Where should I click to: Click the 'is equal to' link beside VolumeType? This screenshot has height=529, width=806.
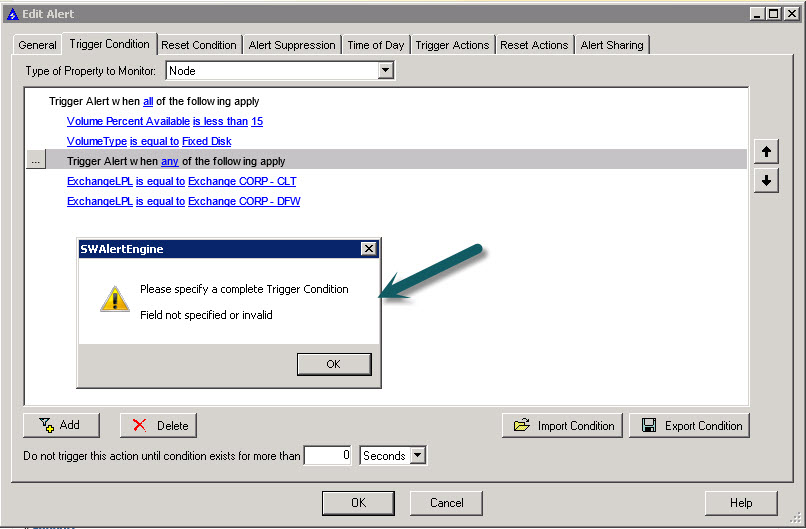[x=154, y=141]
